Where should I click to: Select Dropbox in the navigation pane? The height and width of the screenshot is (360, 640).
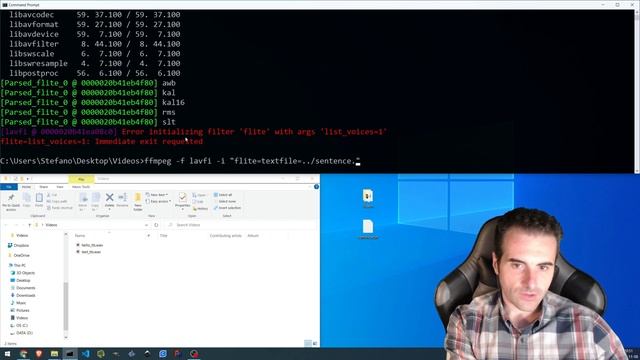tap(19, 246)
